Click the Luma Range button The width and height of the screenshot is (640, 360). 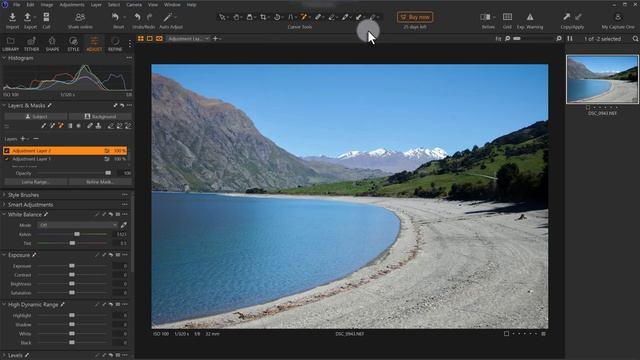36,182
